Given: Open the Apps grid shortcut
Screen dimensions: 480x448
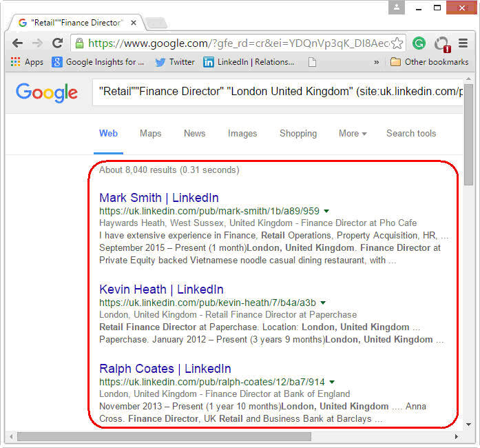Looking at the screenshot, I should pyautogui.click(x=27, y=62).
